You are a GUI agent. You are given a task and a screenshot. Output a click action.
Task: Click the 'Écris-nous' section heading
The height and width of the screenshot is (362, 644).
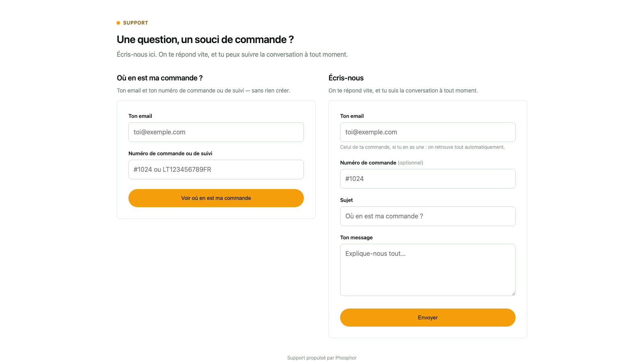tap(346, 78)
